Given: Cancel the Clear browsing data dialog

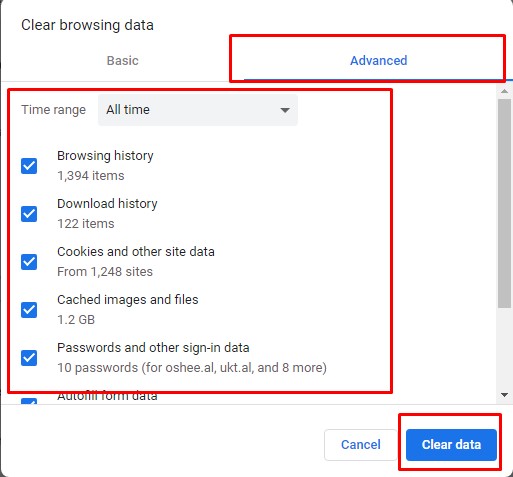Looking at the screenshot, I should coord(361,445).
